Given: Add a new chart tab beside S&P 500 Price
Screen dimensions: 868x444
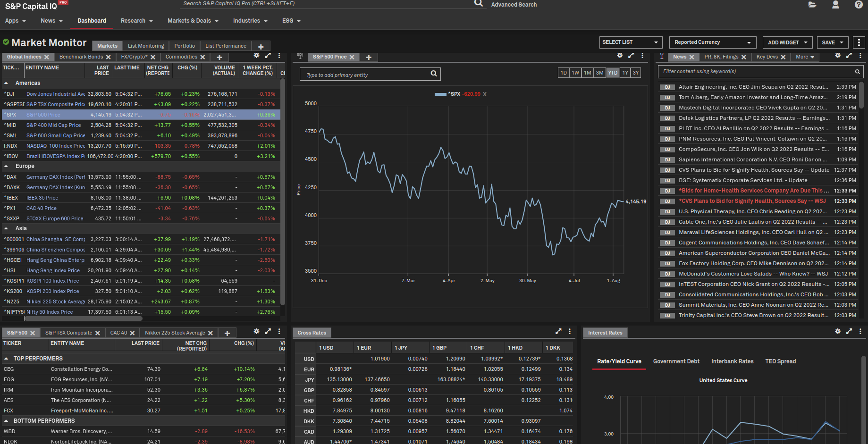Looking at the screenshot, I should pos(369,57).
